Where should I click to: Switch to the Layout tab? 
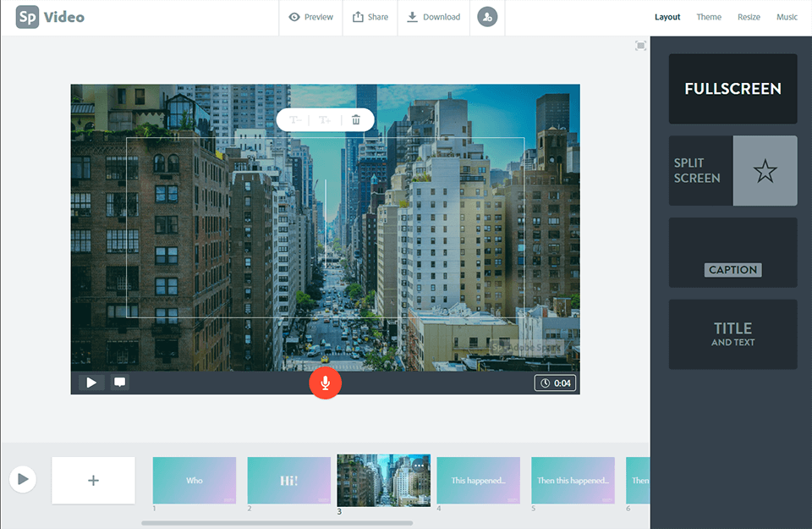667,17
